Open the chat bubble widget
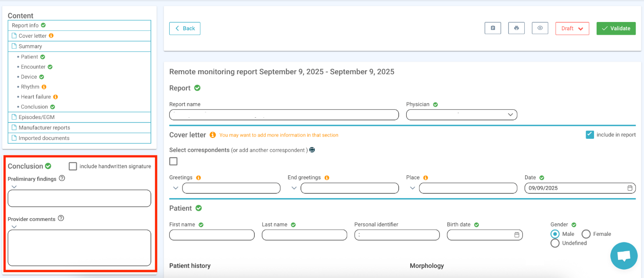Image resolution: width=644 pixels, height=278 pixels. click(623, 256)
